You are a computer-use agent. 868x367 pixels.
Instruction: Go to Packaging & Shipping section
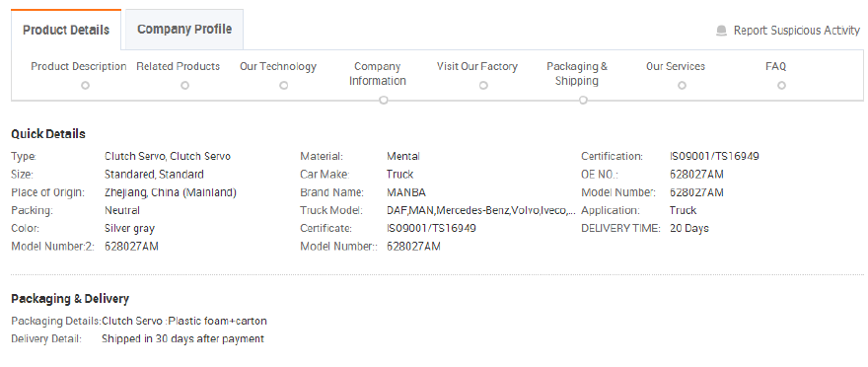(x=577, y=74)
